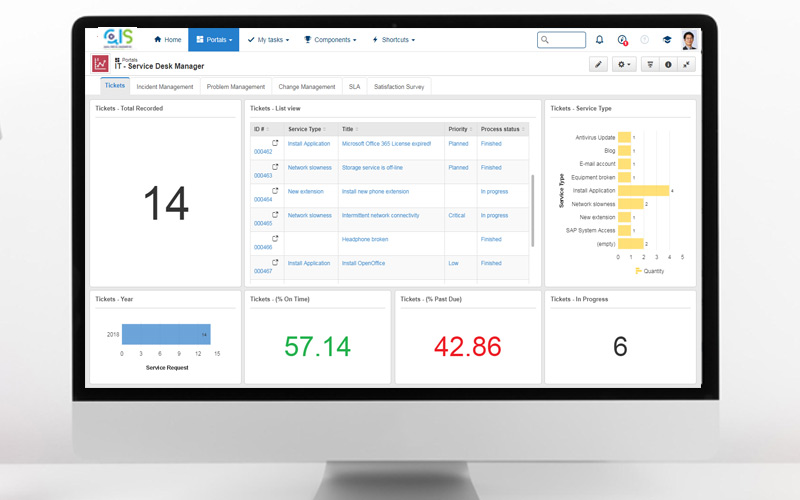Click the filter icon in portal toolbar
This screenshot has height=500, width=800.
coord(650,64)
